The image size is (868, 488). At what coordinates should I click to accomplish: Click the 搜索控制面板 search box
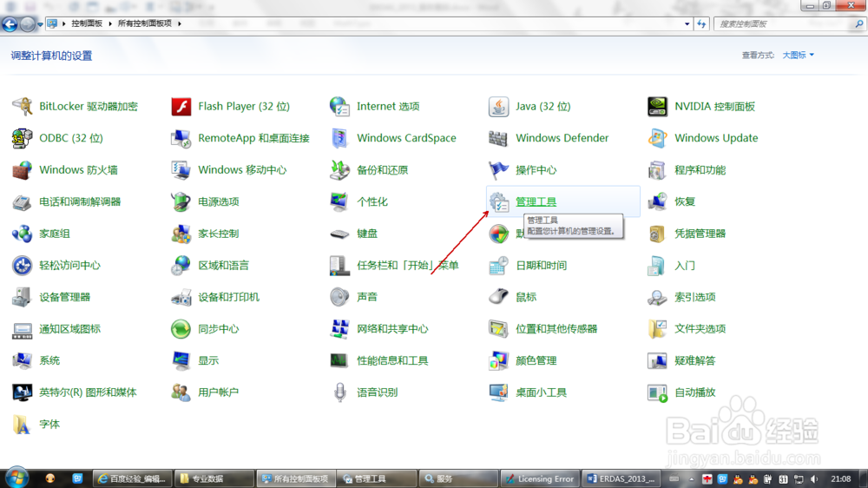coord(785,23)
